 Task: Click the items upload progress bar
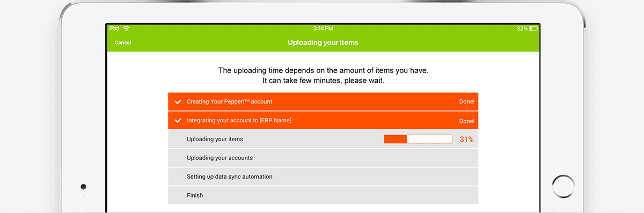tap(418, 139)
